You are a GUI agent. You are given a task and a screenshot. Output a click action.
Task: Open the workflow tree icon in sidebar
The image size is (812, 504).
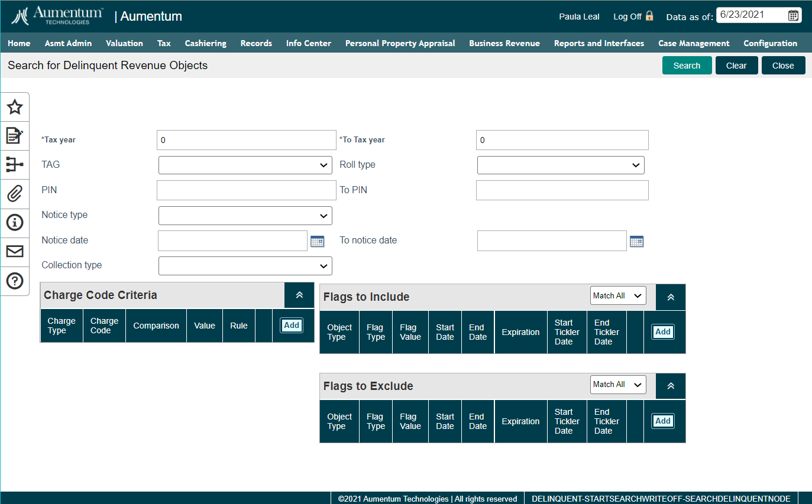coord(15,164)
